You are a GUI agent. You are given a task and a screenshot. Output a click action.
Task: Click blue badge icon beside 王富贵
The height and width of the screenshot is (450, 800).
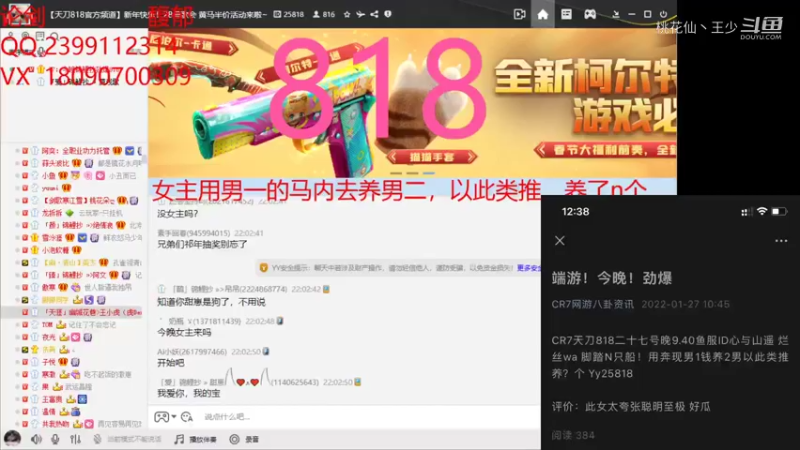(82, 399)
